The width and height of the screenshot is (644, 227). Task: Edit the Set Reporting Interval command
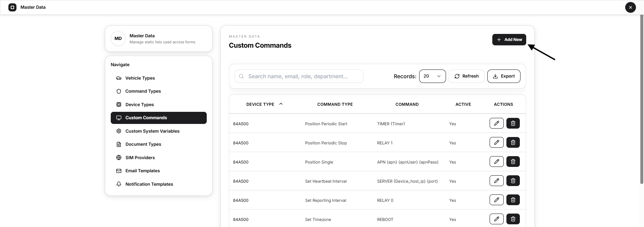tap(496, 200)
